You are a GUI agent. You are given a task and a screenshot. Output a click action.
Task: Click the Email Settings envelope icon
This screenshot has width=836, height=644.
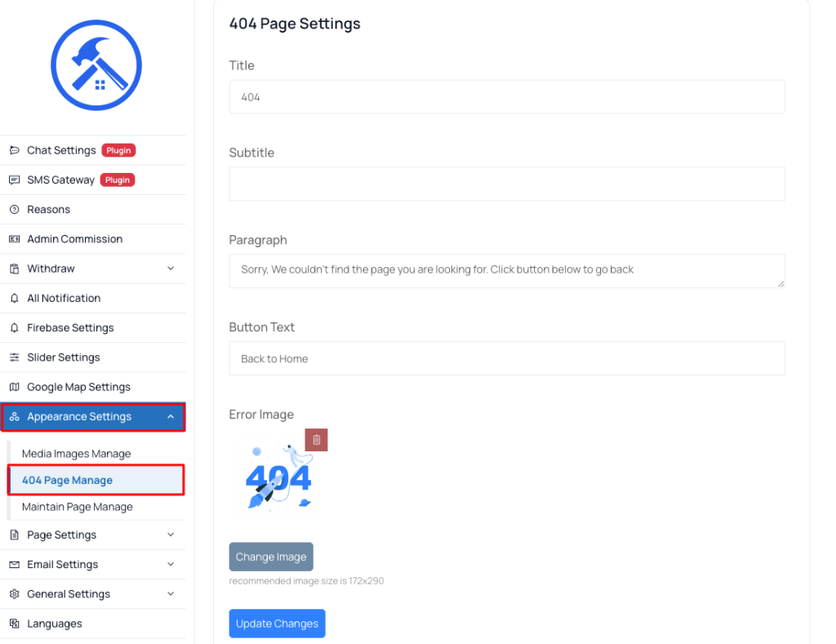click(x=15, y=564)
